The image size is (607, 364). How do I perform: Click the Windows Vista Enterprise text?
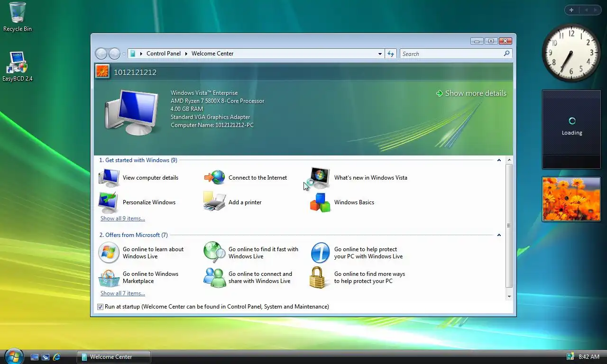(x=204, y=93)
